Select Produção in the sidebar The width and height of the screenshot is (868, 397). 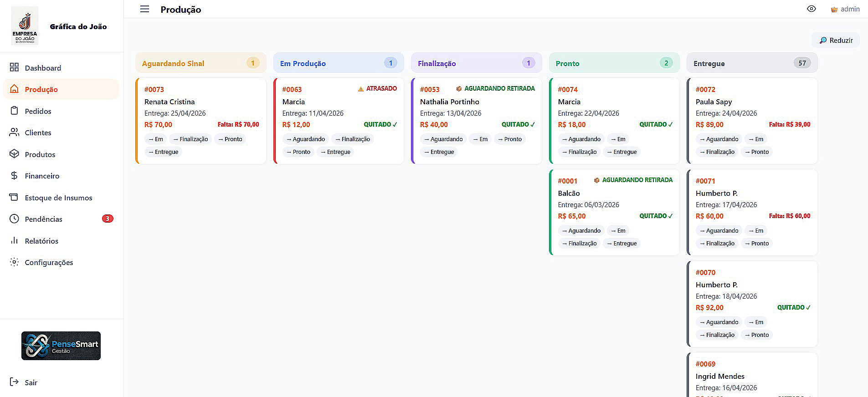(x=61, y=89)
